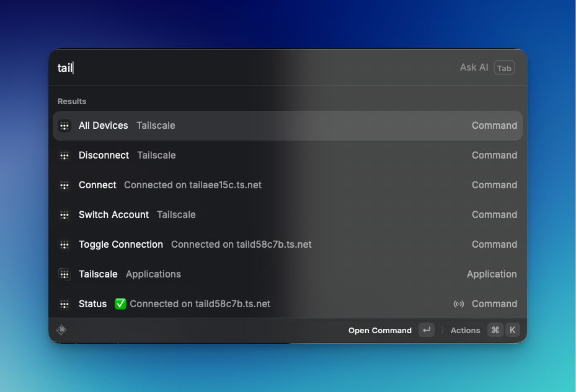The height and width of the screenshot is (392, 576).
Task: Select the All Devices command
Action: (103, 126)
